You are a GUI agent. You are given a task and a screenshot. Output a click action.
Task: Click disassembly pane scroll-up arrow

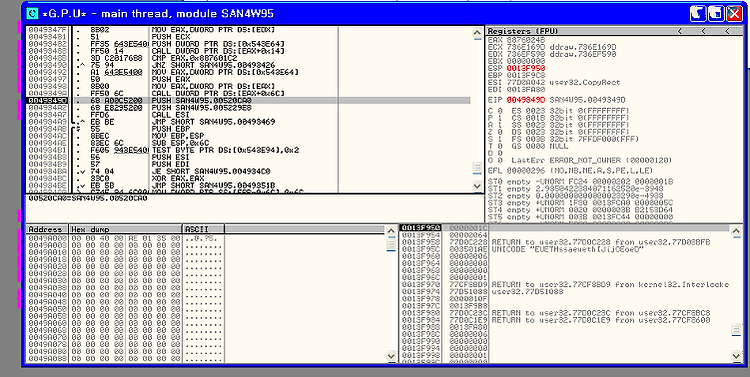click(477, 33)
